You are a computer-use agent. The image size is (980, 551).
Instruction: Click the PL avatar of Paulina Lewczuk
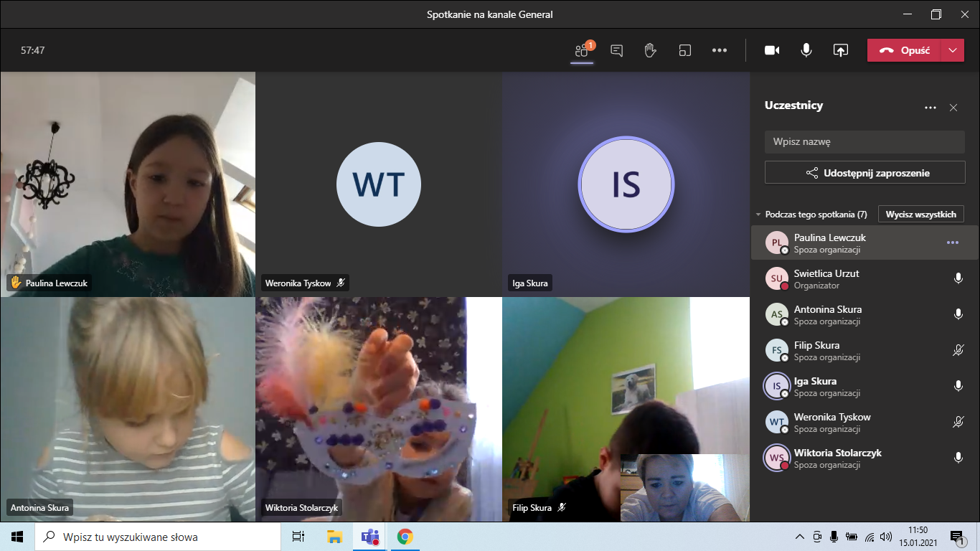point(776,242)
